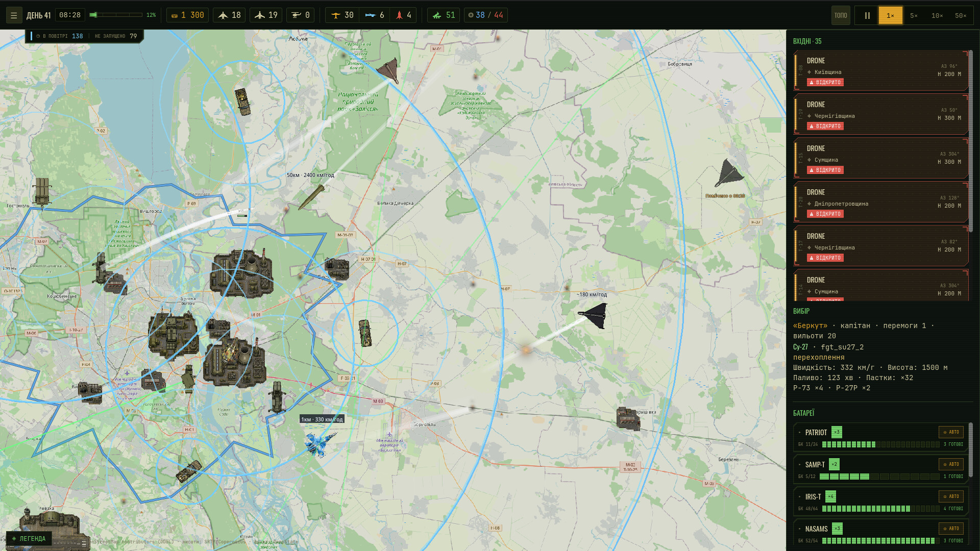980x551 pixels.
Task: Click the 38 / 44 score counter
Action: coord(485,15)
